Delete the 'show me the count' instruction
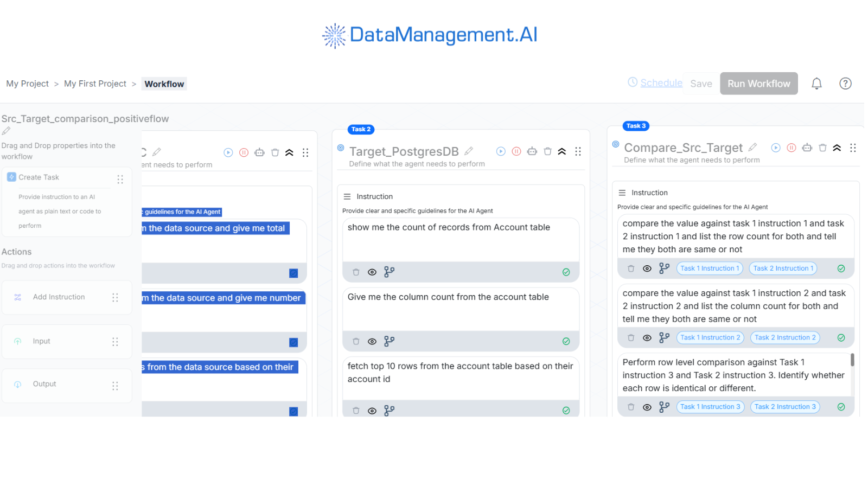Image resolution: width=868 pixels, height=486 pixels. pos(356,272)
